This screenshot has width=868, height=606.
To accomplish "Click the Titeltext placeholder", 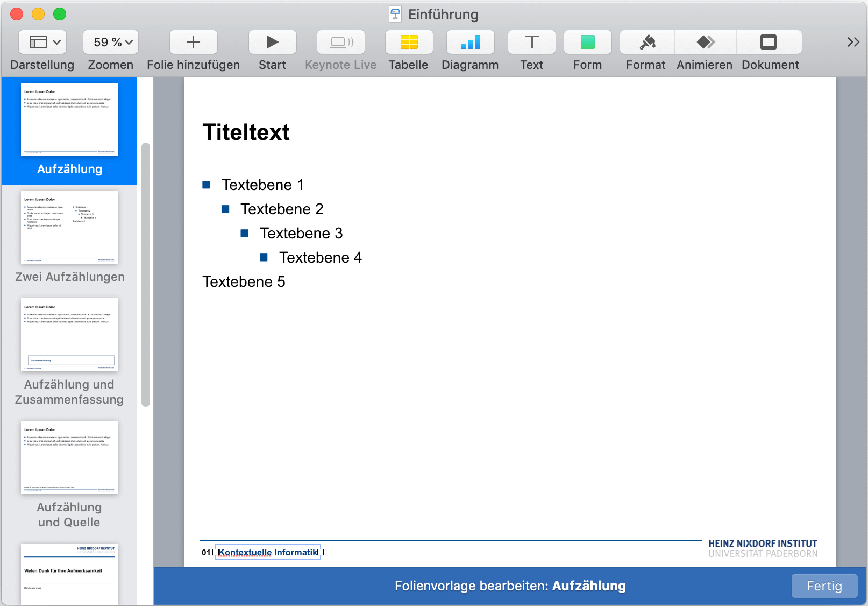I will click(x=246, y=132).
